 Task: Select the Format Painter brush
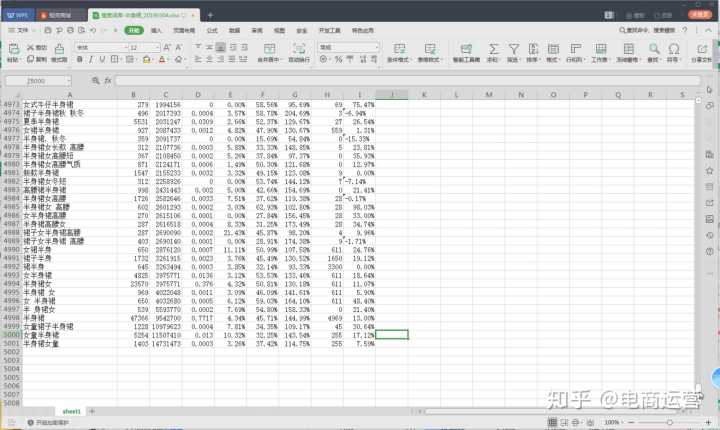click(x=59, y=49)
